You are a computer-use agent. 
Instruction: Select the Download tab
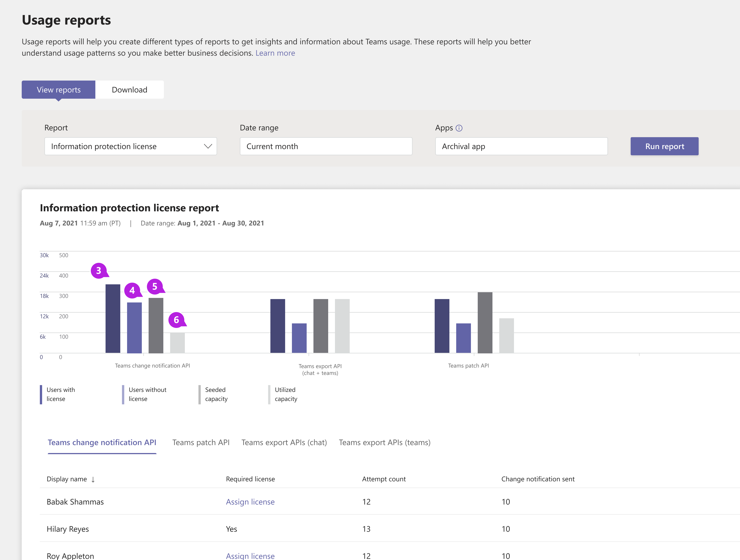point(130,89)
